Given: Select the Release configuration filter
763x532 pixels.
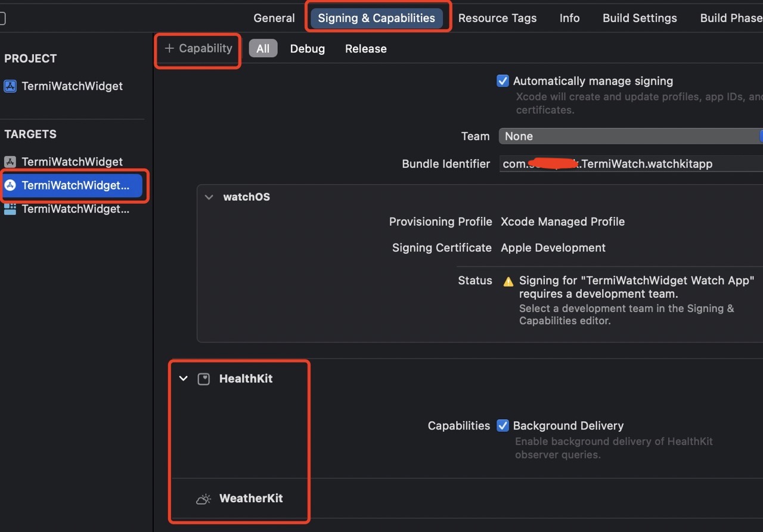Looking at the screenshot, I should (365, 49).
